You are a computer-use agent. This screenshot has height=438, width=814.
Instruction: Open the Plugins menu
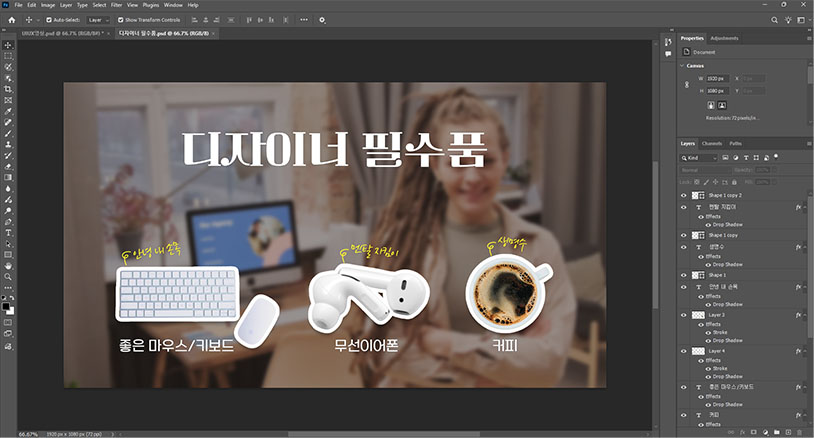click(x=151, y=5)
